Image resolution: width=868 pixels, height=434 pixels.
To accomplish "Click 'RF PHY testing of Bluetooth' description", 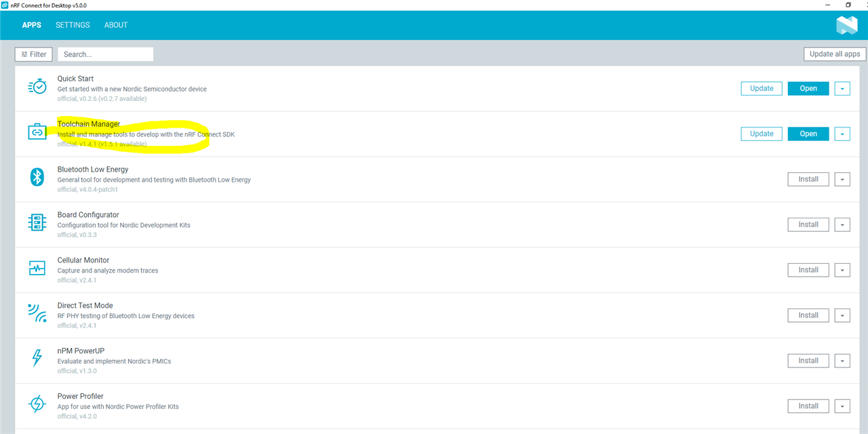I will 126,316.
